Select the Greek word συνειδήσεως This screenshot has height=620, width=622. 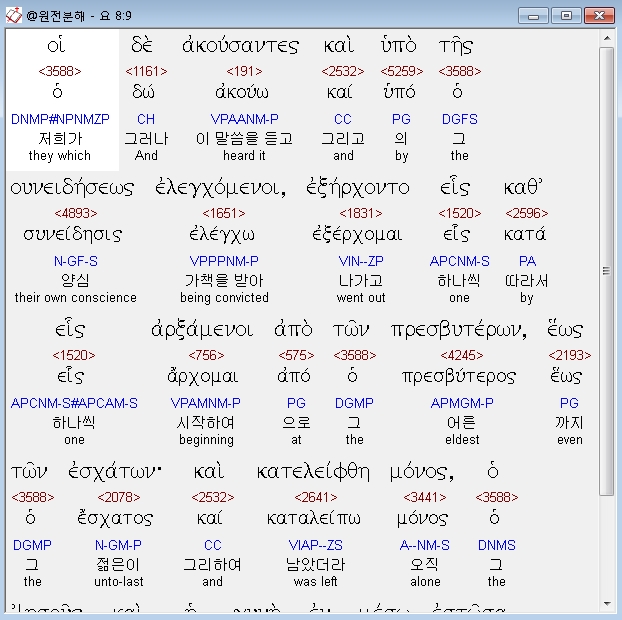click(72, 188)
